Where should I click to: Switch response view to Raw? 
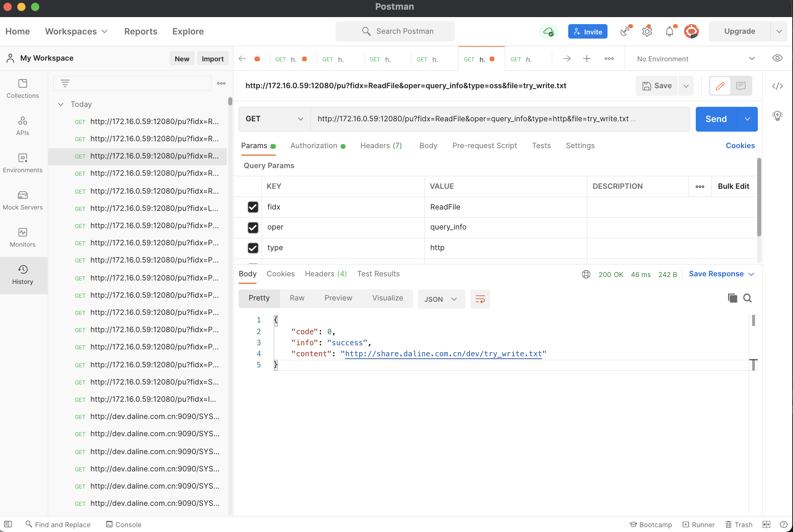(x=297, y=298)
